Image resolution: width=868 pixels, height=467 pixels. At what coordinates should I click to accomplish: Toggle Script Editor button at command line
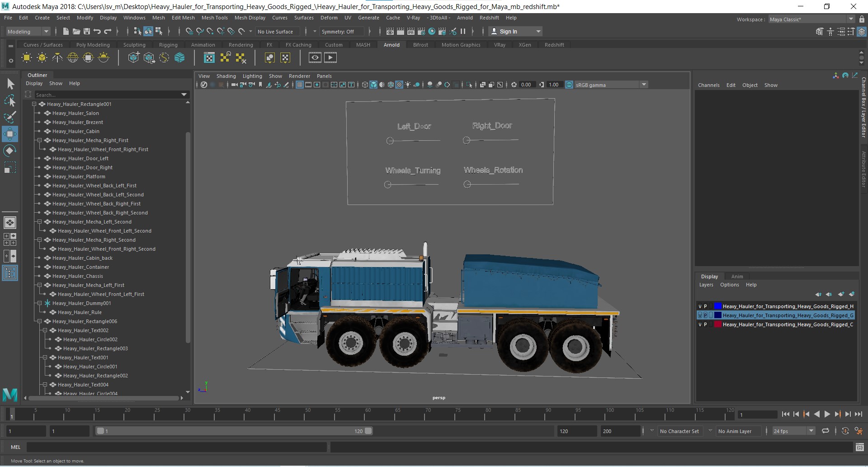tap(859, 447)
